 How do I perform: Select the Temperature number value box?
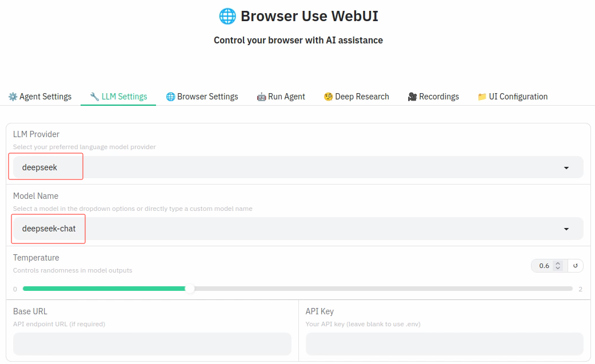(544, 266)
